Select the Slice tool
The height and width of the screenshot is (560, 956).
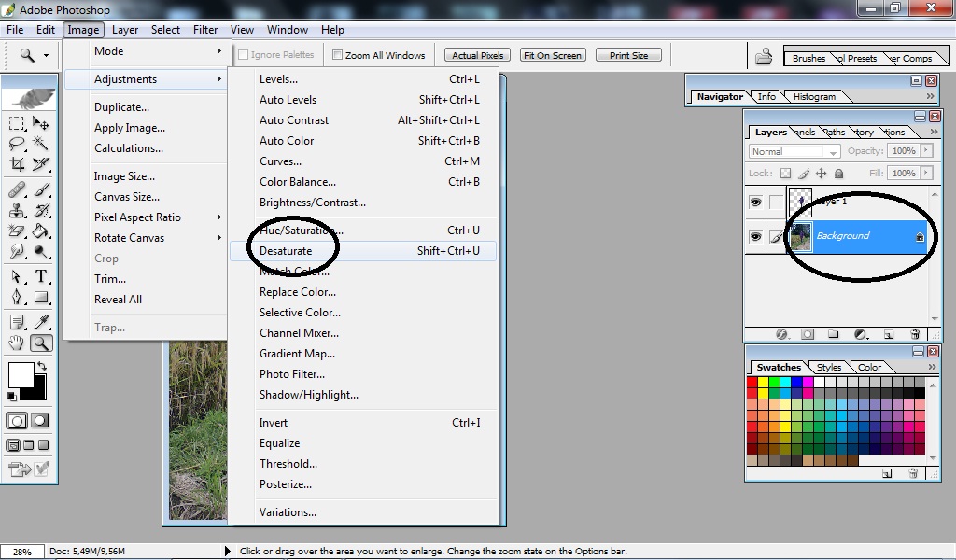(x=41, y=164)
